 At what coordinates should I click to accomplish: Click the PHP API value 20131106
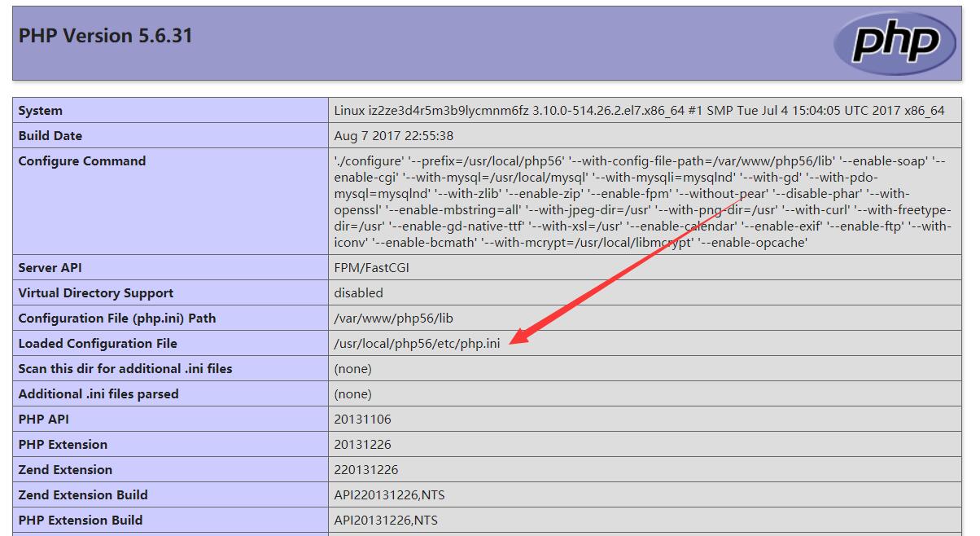pyautogui.click(x=362, y=420)
